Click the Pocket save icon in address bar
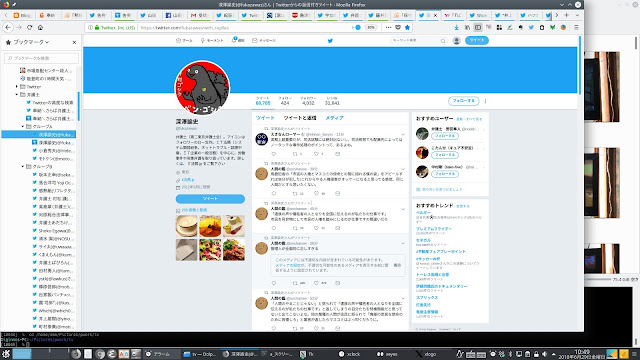 pos(398,27)
